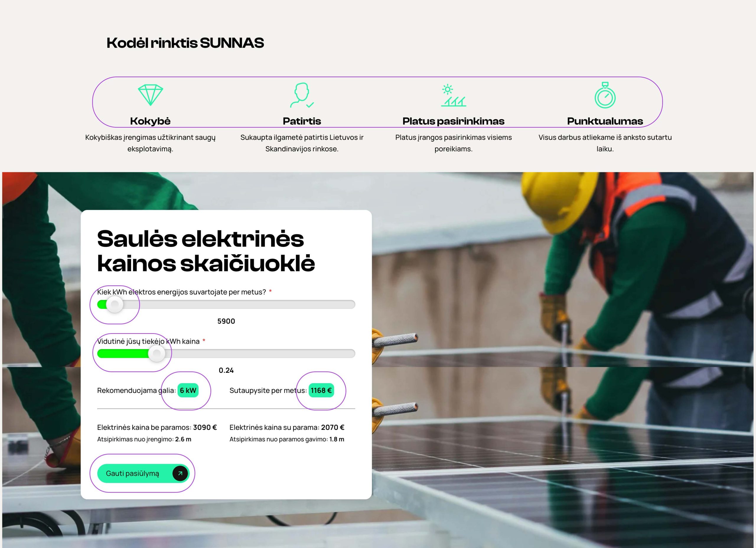Click the yearly kWh consumption slider handle
The width and height of the screenshot is (756, 548).
point(115,304)
